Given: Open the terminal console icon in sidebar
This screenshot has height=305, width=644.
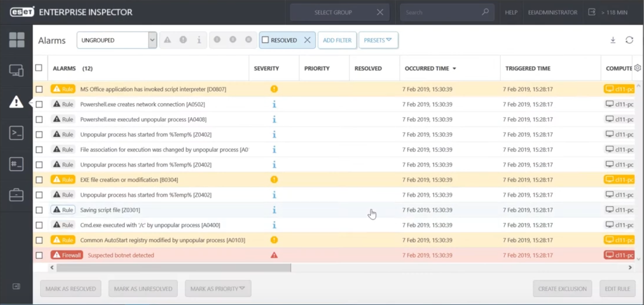Looking at the screenshot, I should tap(16, 133).
